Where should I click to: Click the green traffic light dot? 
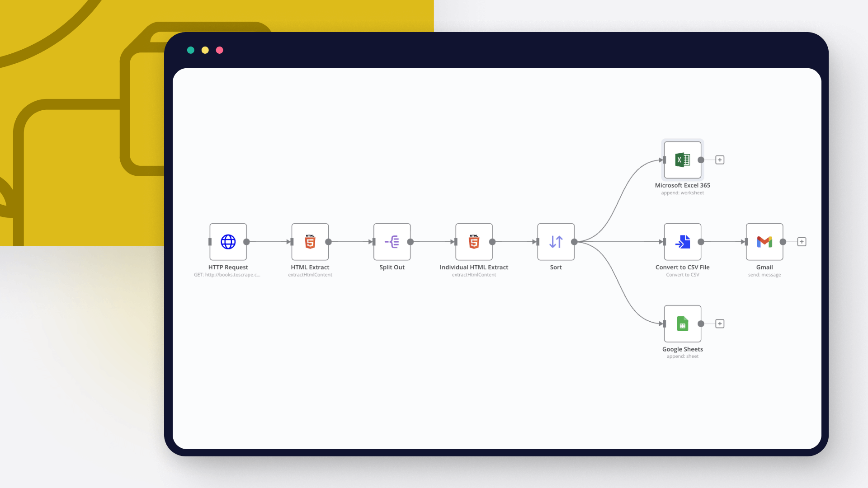pos(191,50)
